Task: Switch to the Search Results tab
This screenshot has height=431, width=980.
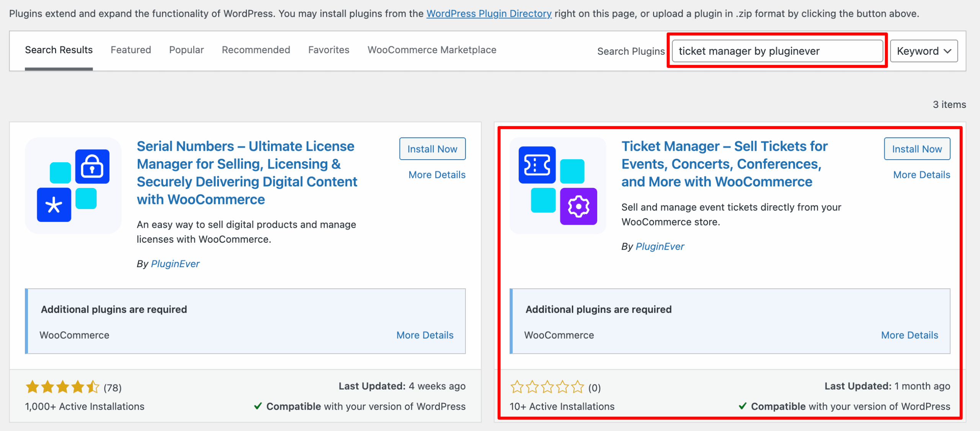Action: pos(59,50)
